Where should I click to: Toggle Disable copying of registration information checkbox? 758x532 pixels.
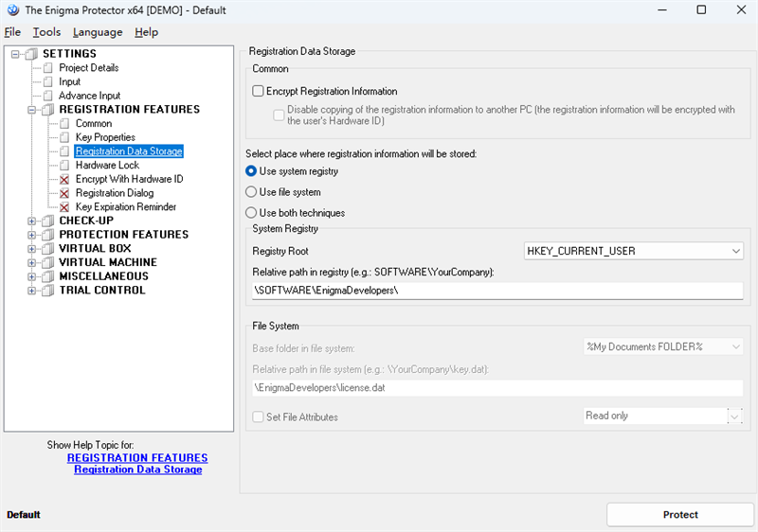point(279,115)
